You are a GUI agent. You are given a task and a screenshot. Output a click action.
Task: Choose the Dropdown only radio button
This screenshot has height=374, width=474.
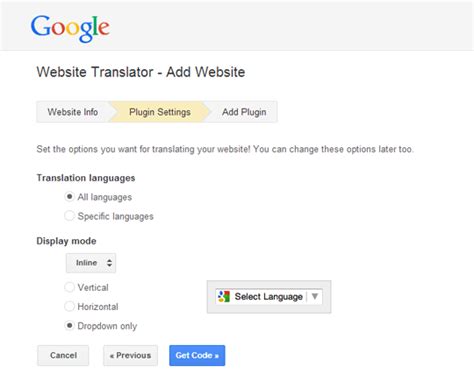(x=69, y=325)
